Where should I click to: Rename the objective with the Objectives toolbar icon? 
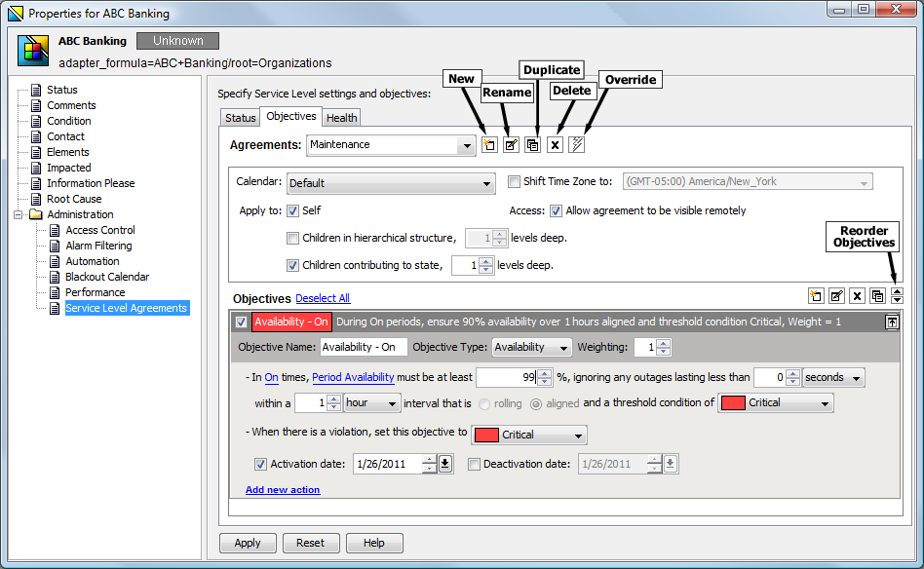pos(836,295)
